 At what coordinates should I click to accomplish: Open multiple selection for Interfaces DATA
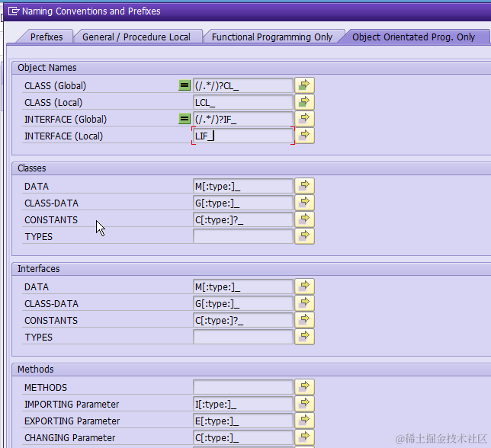click(304, 286)
